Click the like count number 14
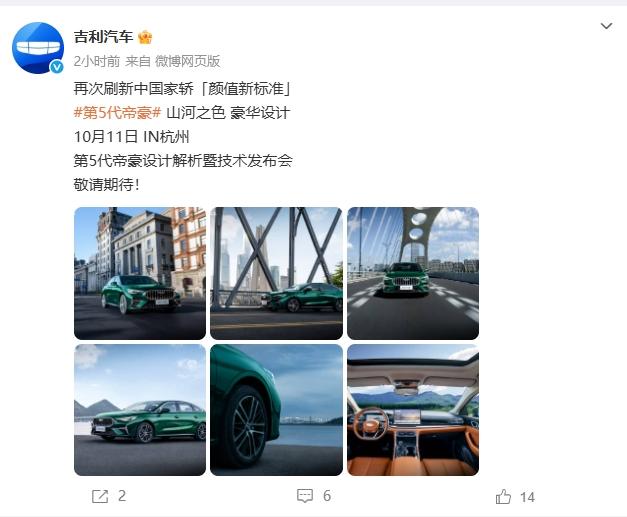The height and width of the screenshot is (517, 627). pyautogui.click(x=527, y=497)
